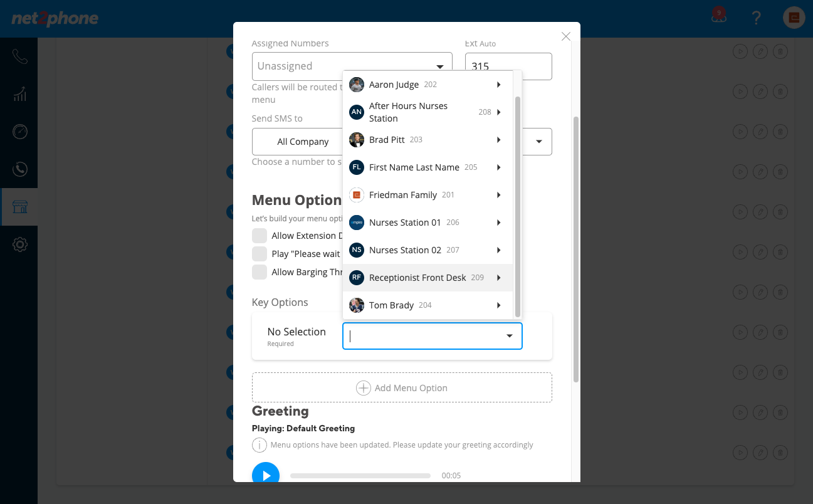The width and height of the screenshot is (813, 504).
Task: Open the Assigned Numbers Unassigned dropdown
Action: [x=352, y=66]
